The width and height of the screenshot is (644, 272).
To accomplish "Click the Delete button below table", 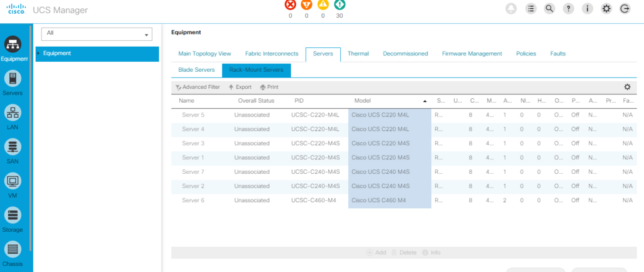I will [x=404, y=252].
